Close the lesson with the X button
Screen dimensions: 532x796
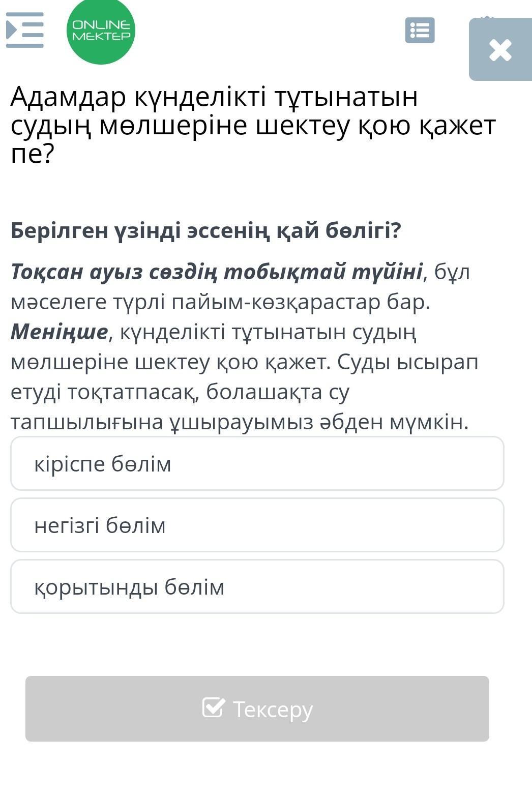click(x=500, y=49)
